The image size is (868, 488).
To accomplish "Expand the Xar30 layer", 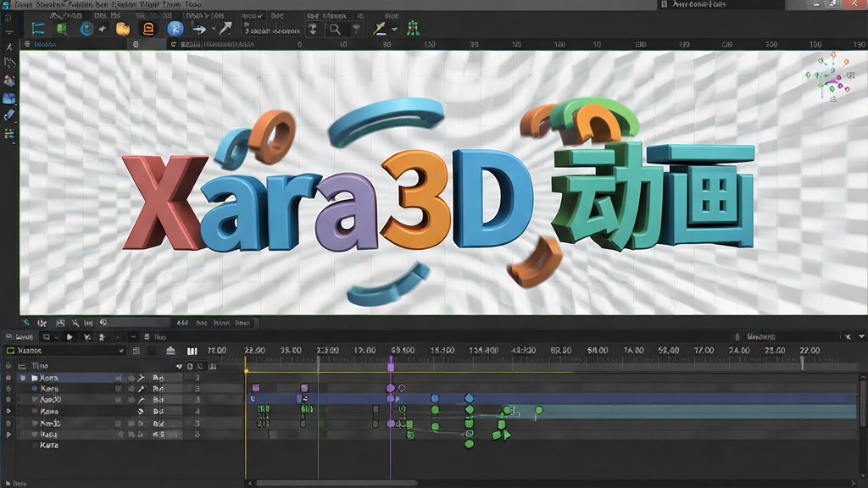I will [34, 400].
